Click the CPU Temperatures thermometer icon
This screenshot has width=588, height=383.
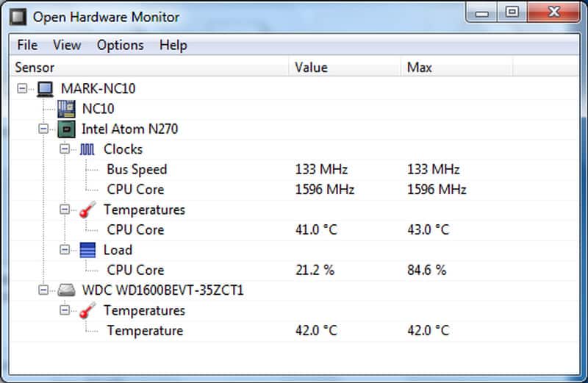pyautogui.click(x=87, y=210)
